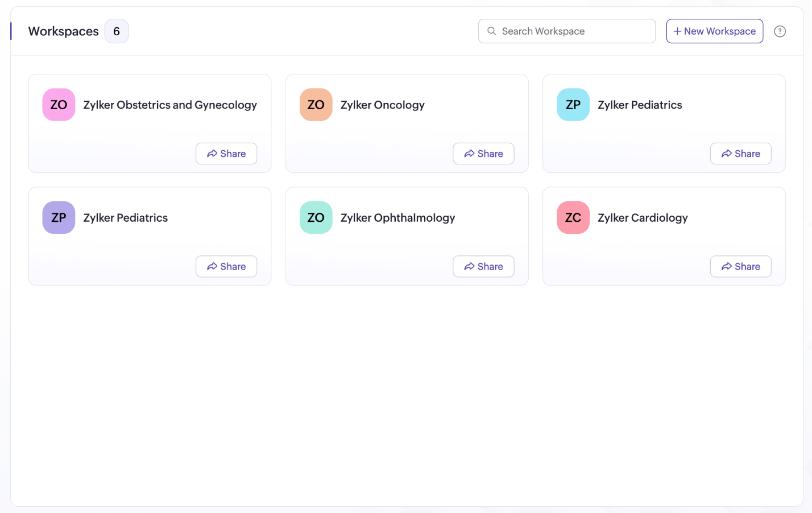
Task: Share the Zylker Obstetrics and Gynecology workspace
Action: click(226, 154)
